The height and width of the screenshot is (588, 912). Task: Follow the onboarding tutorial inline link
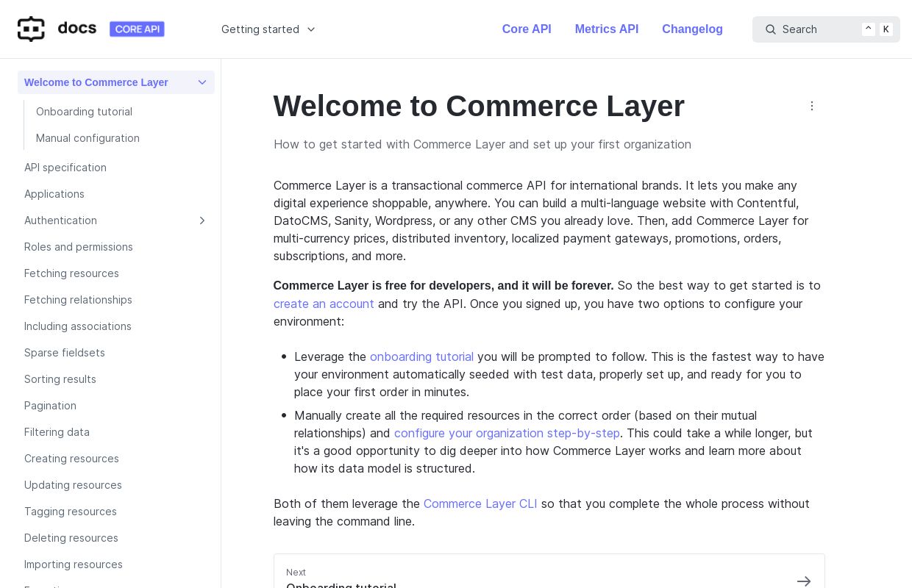(x=421, y=356)
